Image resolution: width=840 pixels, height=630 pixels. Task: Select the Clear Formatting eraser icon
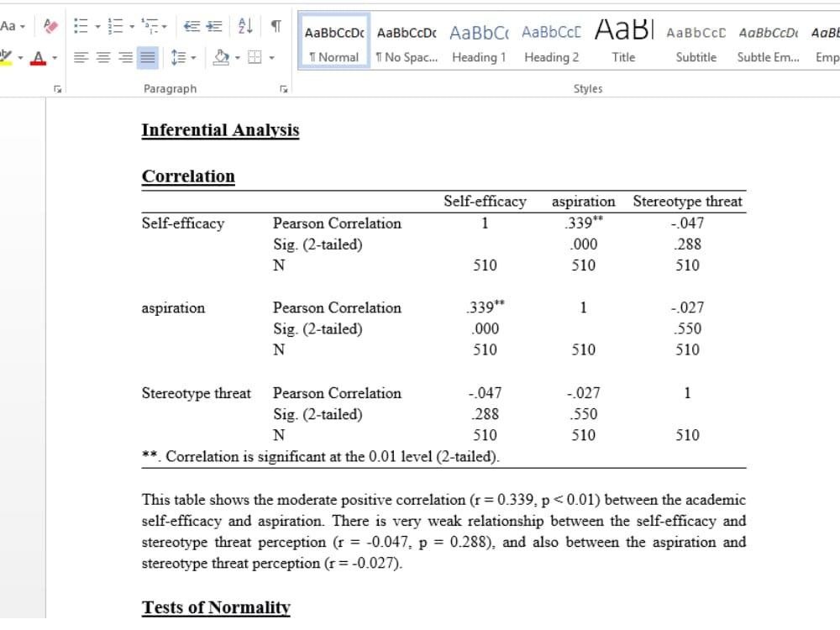[x=49, y=24]
